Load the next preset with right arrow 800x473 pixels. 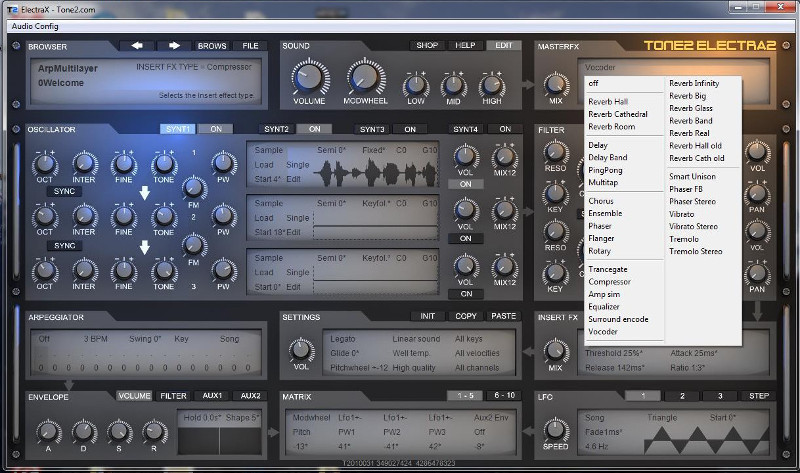click(x=174, y=46)
